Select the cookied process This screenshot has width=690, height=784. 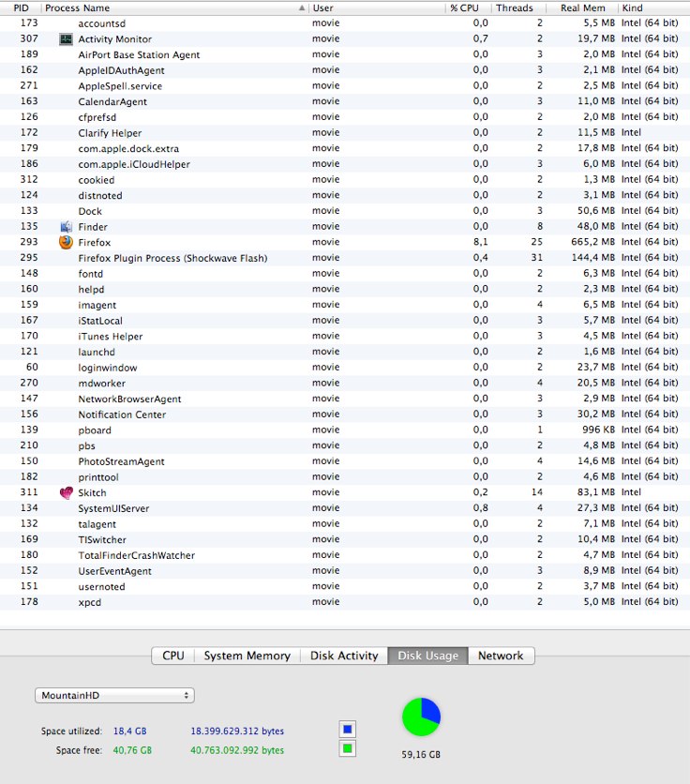coord(345,179)
